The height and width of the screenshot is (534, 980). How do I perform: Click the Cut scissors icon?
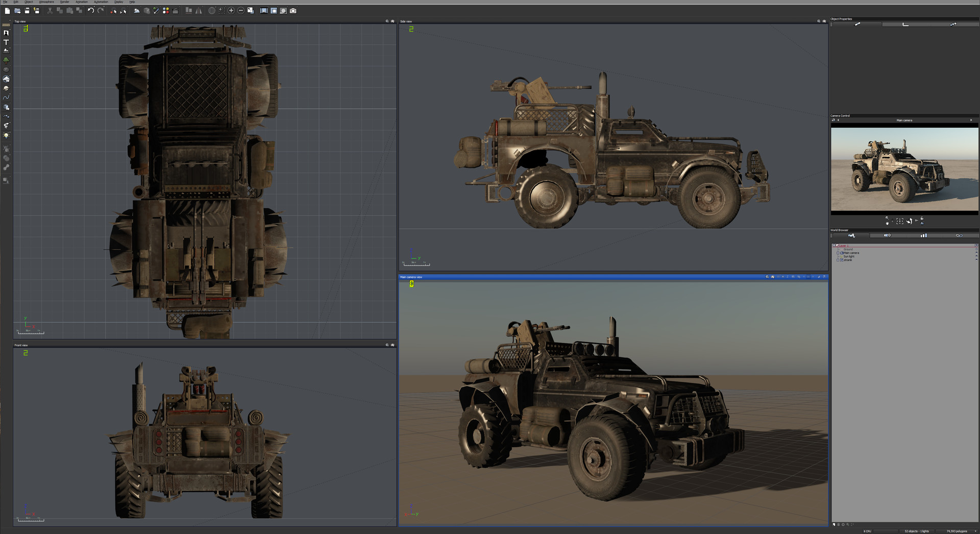point(50,11)
